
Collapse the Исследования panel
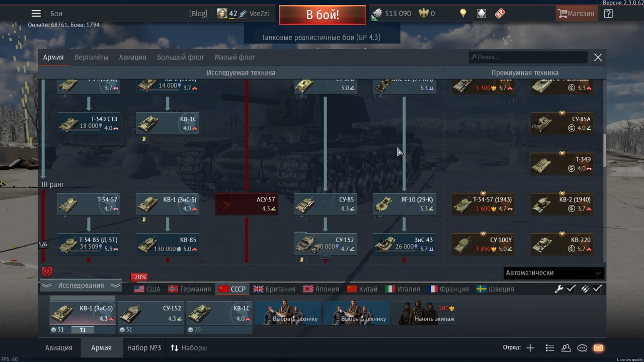[x=81, y=285]
